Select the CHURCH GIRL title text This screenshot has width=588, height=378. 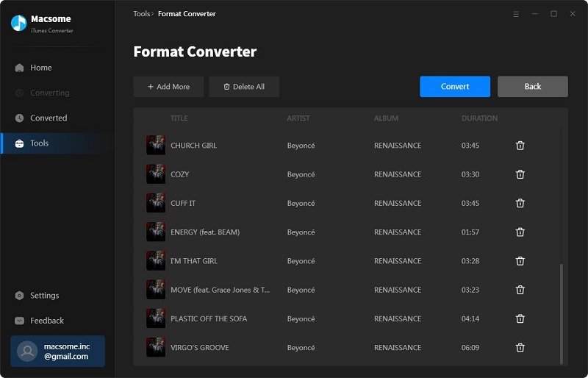pos(193,146)
